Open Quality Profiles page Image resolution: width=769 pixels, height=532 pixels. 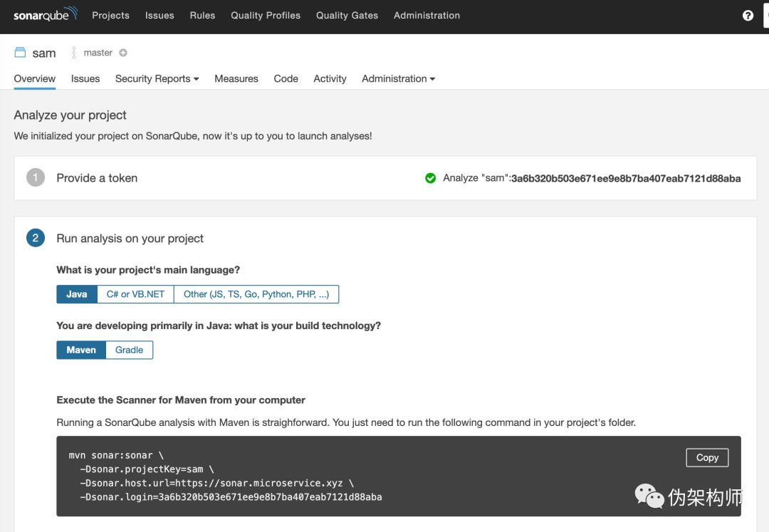click(x=266, y=15)
